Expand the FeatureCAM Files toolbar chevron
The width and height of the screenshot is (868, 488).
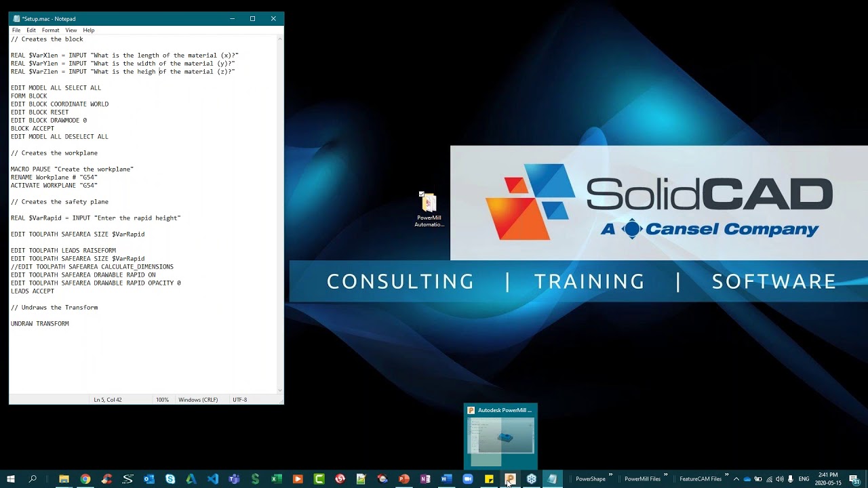tap(727, 475)
